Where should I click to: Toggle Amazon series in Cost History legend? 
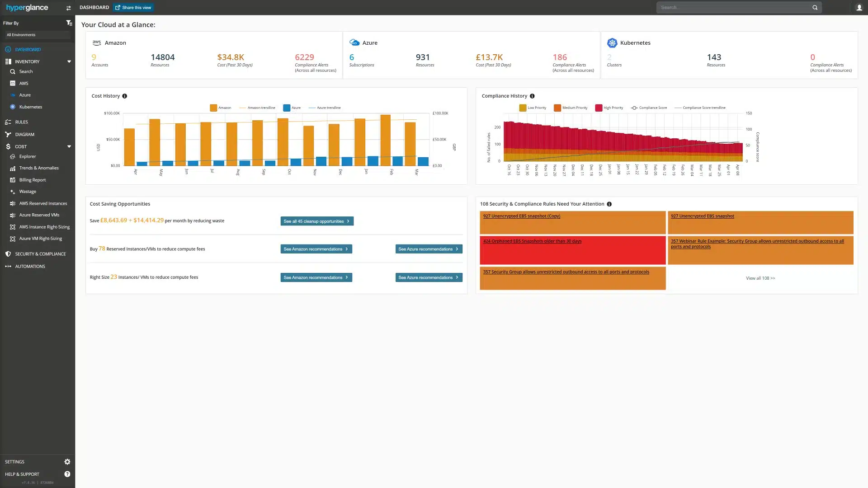point(221,108)
